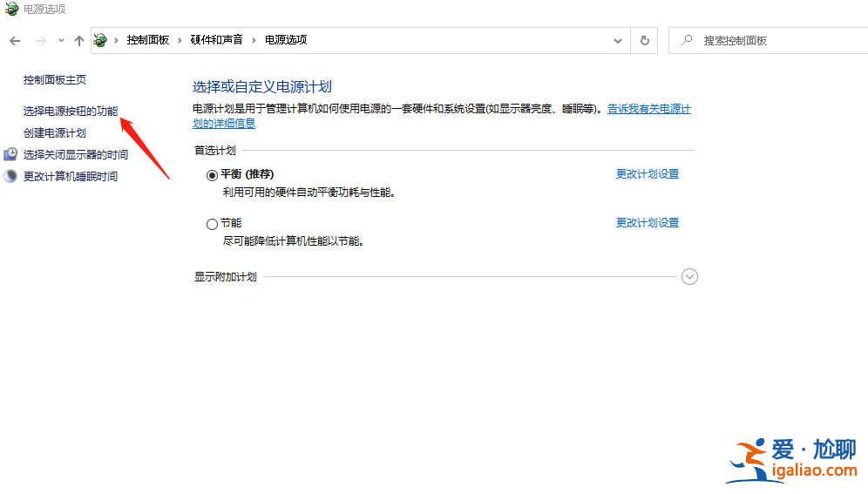Open 控制面板主页 link
The image size is (868, 494).
pos(55,79)
